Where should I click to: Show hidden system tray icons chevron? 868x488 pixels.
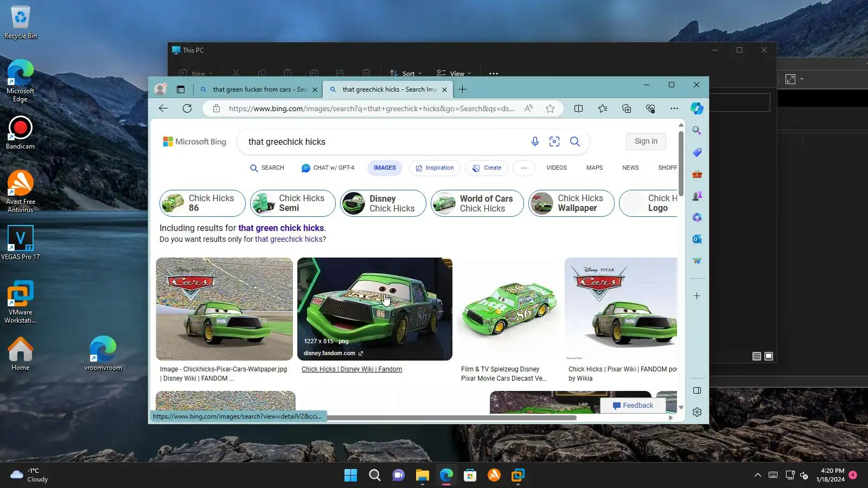click(757, 476)
